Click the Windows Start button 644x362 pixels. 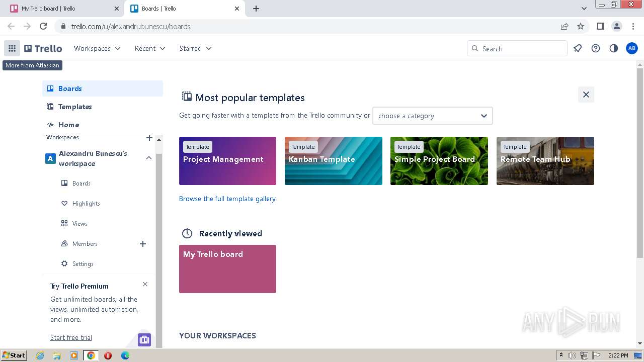14,355
